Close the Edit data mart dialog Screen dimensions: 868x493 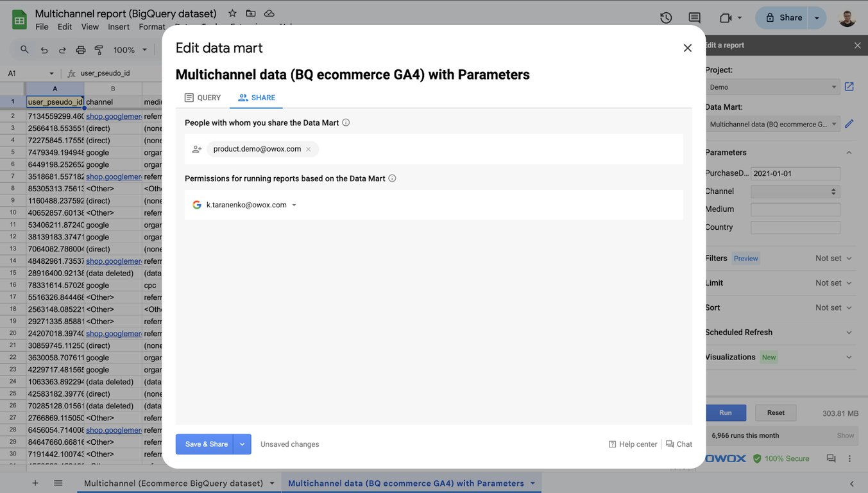687,48
